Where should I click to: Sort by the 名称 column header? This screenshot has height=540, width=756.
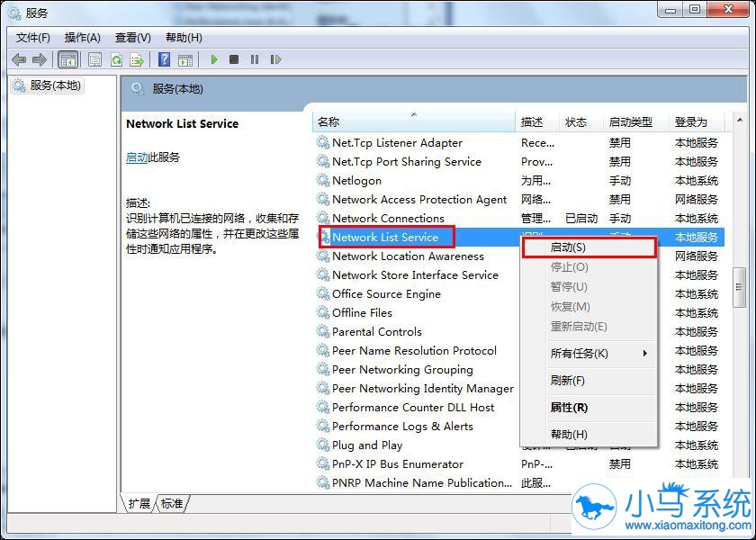point(414,122)
